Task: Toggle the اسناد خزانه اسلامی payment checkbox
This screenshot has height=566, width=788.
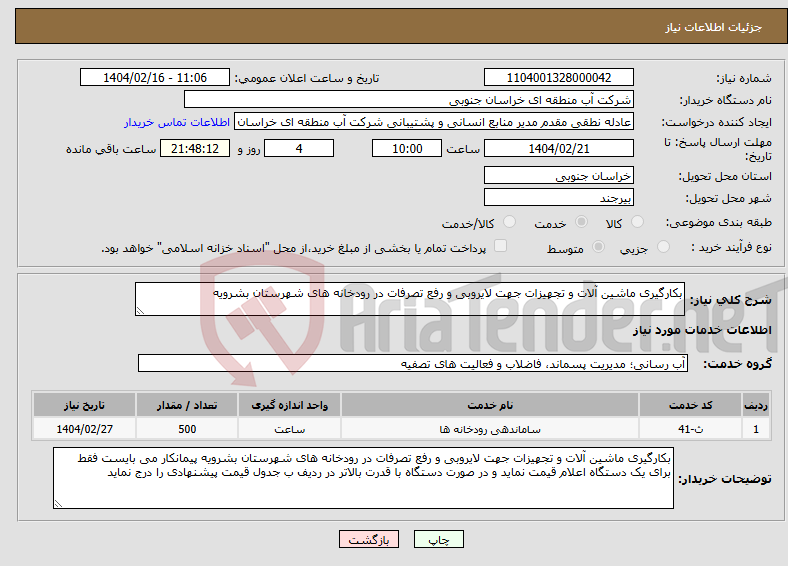Action: 500,245
